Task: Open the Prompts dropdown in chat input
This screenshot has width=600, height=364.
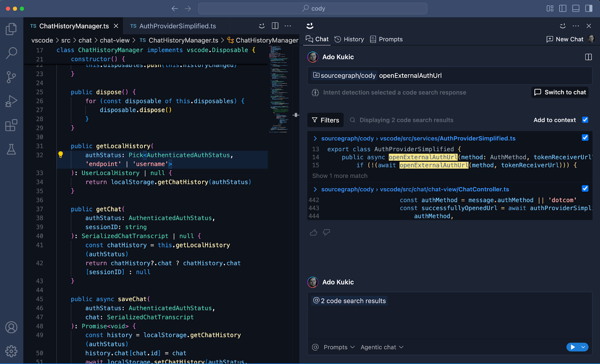Action: pos(336,347)
